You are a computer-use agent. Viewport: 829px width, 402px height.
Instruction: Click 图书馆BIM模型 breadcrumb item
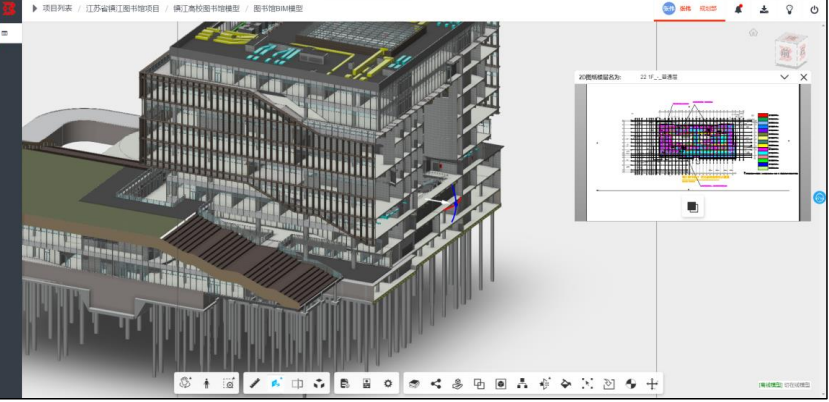click(x=278, y=8)
